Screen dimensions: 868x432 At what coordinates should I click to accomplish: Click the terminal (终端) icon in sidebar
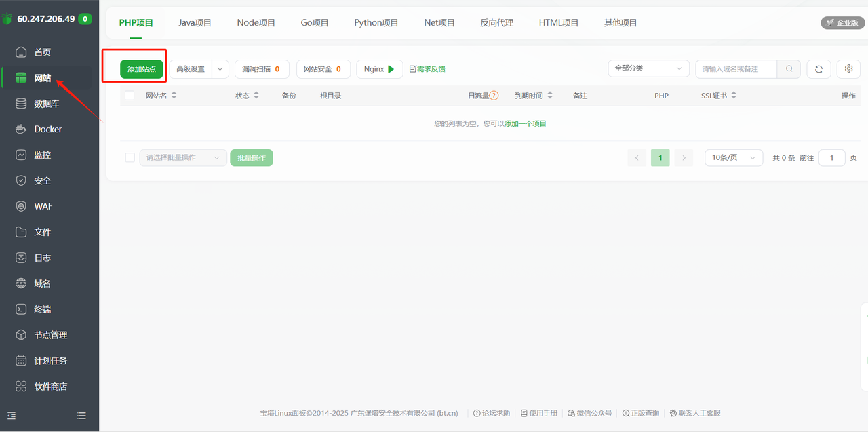tap(21, 309)
